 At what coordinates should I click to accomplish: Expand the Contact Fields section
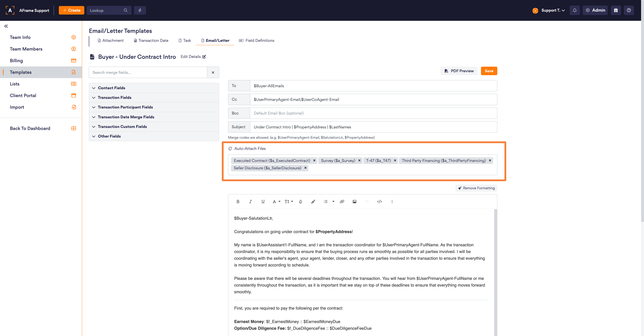click(111, 88)
